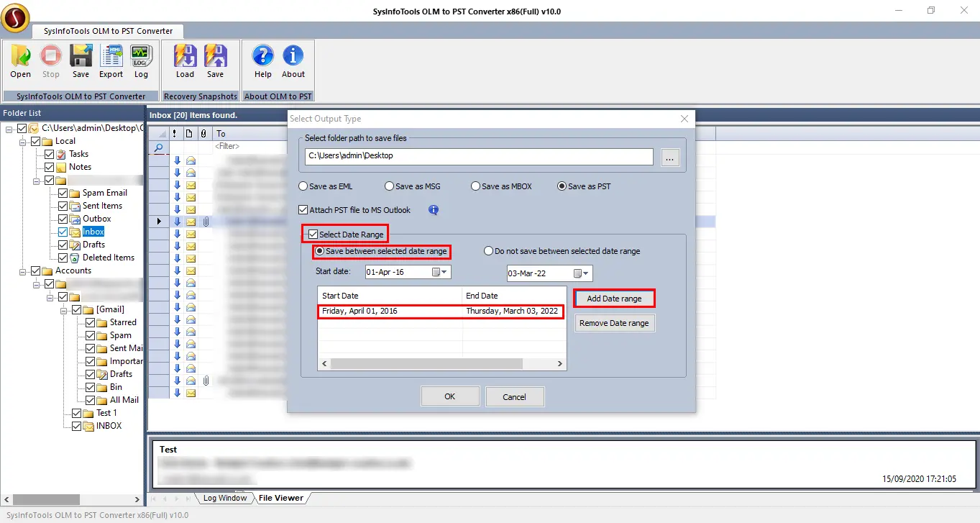Click Cancel in Select Output Type dialog

coord(515,396)
